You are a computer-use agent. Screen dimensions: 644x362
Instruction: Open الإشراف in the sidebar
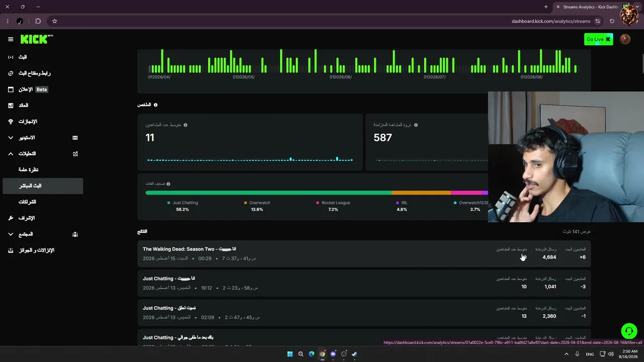[x=43, y=218]
